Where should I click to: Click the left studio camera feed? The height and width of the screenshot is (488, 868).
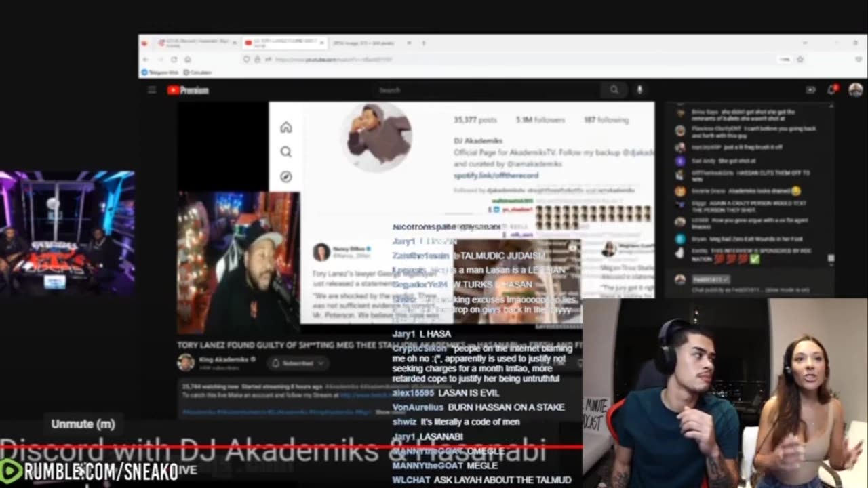[67, 234]
